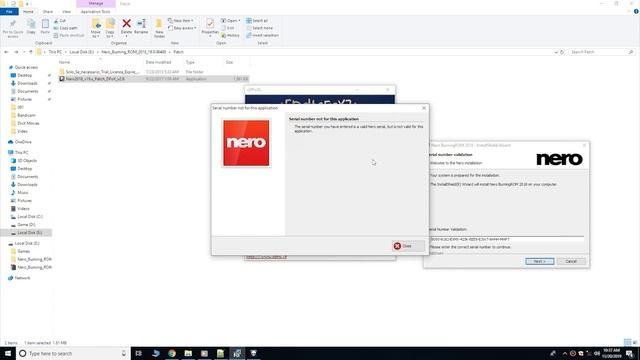The image size is (640, 360).
Task: Click Copy path in the Clipboard group
Action: click(x=65, y=28)
